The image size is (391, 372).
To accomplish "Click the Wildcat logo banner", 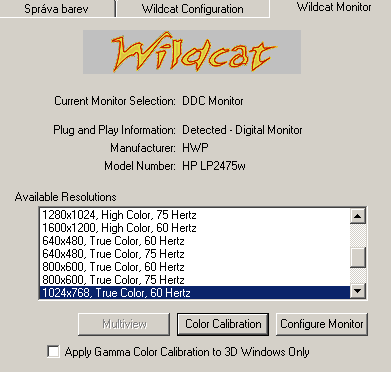I will pyautogui.click(x=192, y=52).
